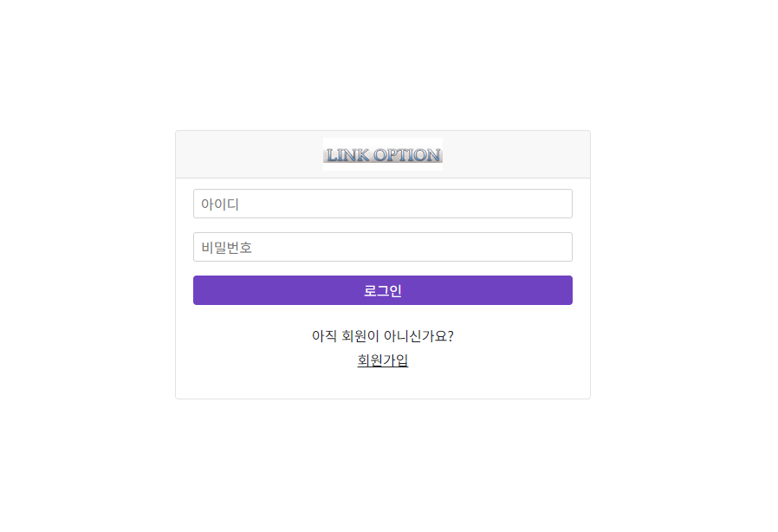Place cursor in the 아이디 text box
The image size is (778, 532).
[383, 204]
